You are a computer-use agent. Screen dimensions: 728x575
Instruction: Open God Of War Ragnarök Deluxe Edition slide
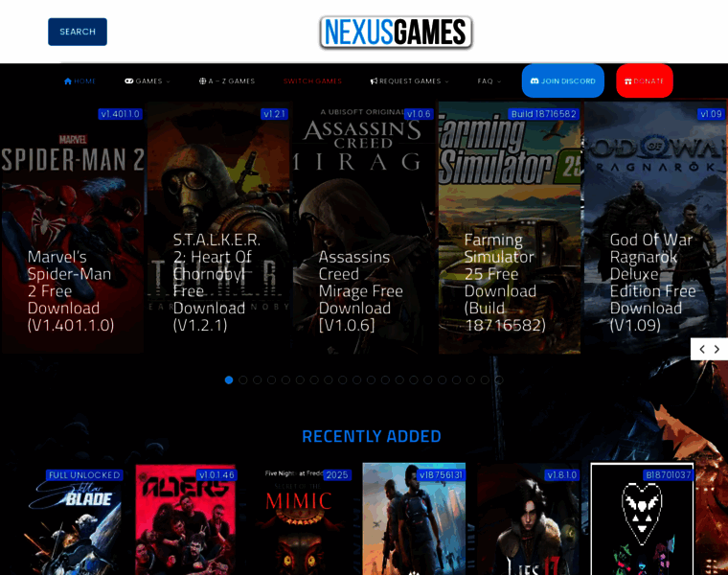pyautogui.click(x=655, y=227)
